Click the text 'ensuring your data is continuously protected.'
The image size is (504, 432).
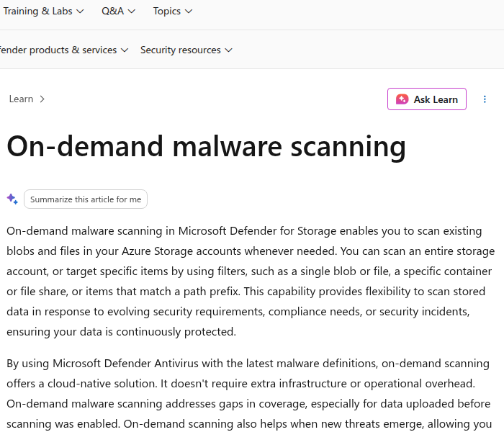tap(121, 332)
